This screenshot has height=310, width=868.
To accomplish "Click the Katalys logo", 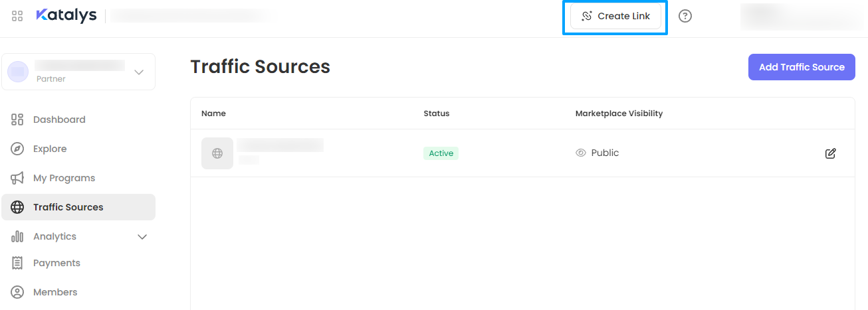I will pos(66,15).
